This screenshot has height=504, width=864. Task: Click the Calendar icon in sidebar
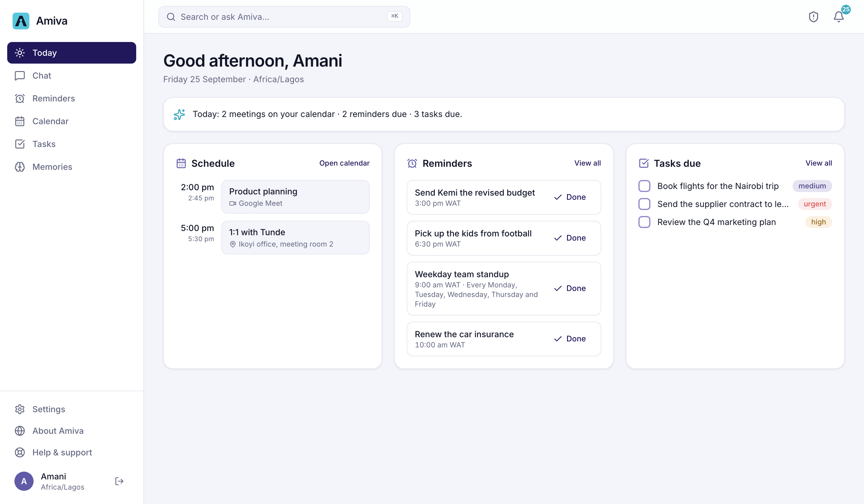click(20, 121)
